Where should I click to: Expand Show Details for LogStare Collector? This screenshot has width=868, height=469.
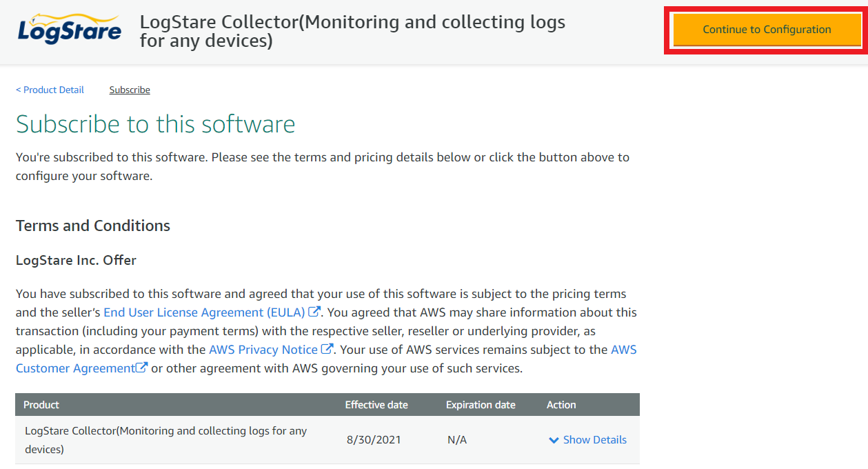pyautogui.click(x=587, y=440)
